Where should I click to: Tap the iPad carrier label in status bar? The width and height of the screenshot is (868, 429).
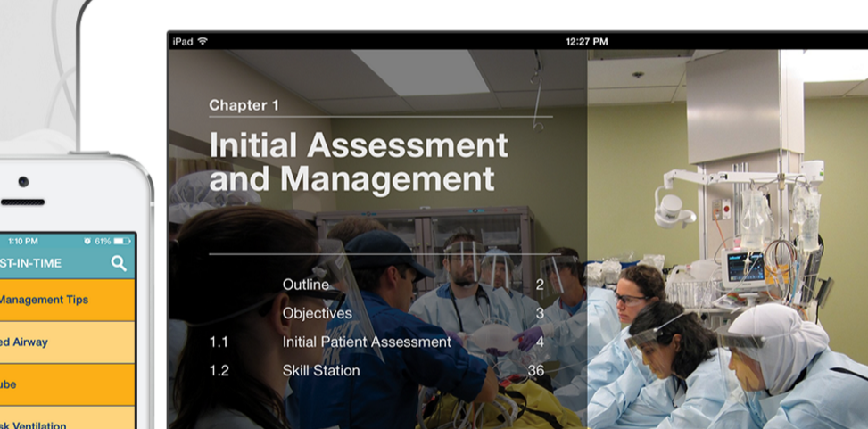pyautogui.click(x=182, y=41)
